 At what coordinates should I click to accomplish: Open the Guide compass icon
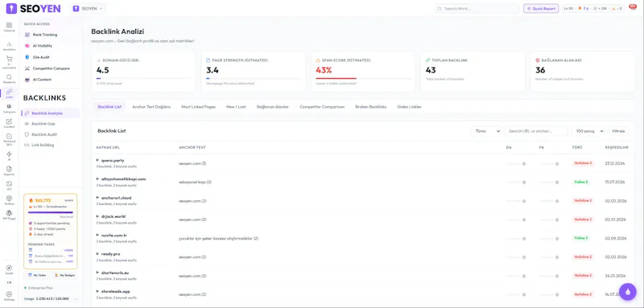(9, 269)
